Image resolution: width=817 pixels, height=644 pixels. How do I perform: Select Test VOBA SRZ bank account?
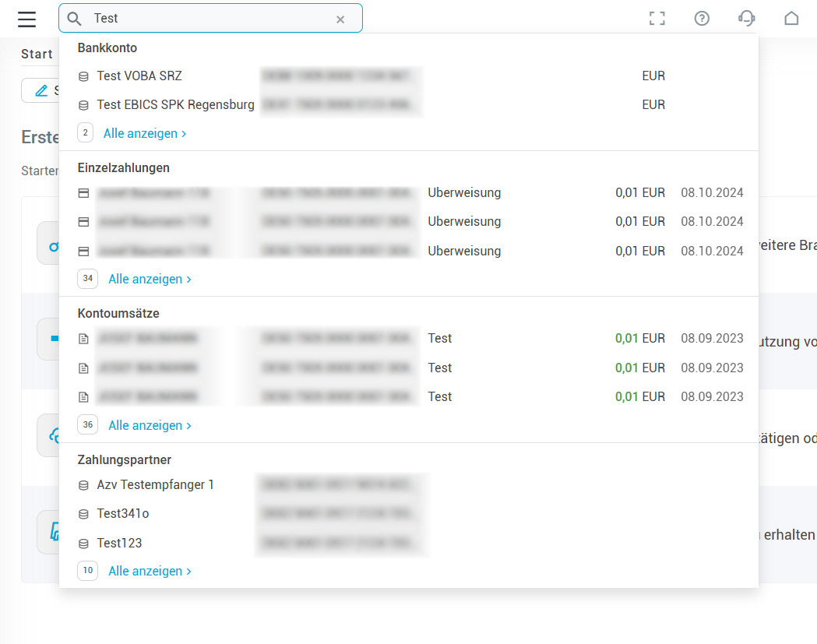coord(139,76)
